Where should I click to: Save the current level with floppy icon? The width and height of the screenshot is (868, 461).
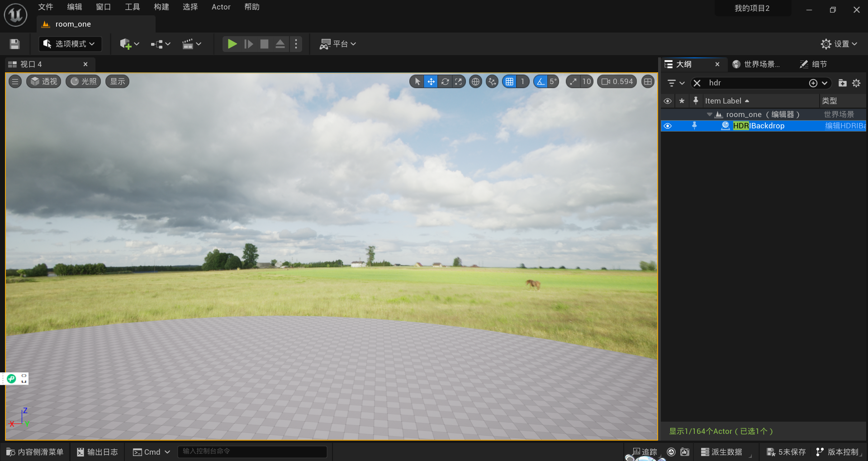coord(14,44)
